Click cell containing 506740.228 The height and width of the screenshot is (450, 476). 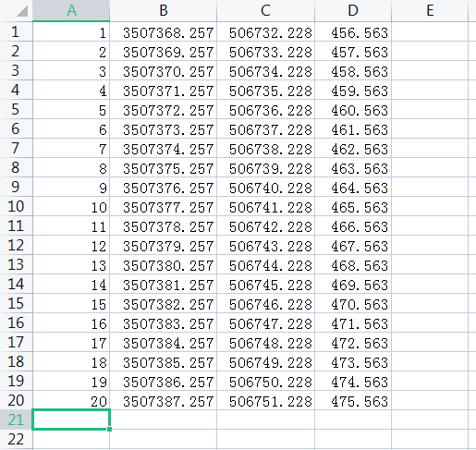(265, 187)
